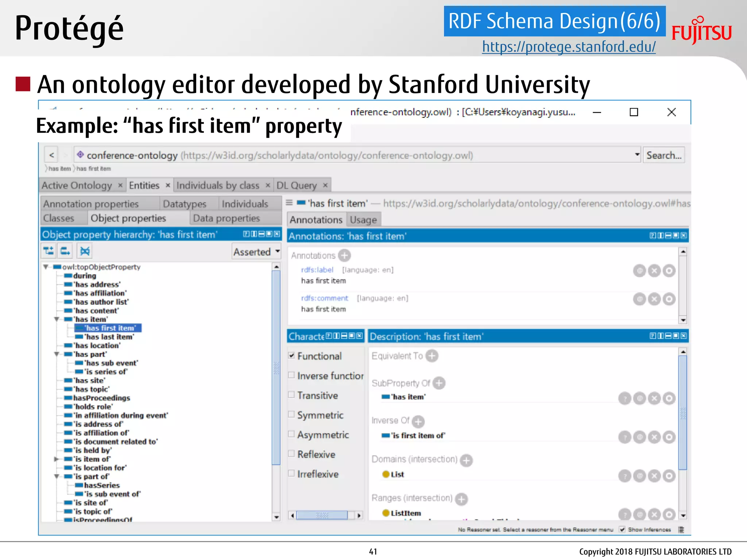Open the ontology selector dropdown arrow
Viewport: 747px width, 560px height.
pos(637,155)
